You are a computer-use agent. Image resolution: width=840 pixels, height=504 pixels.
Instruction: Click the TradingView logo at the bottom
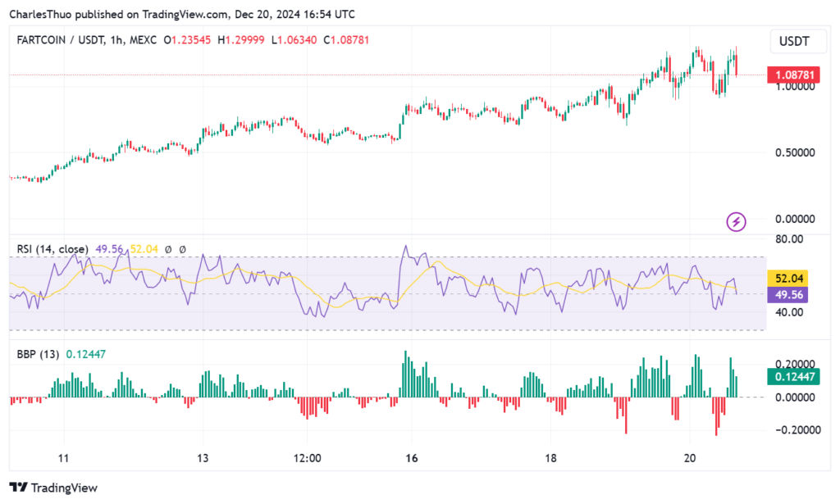click(53, 488)
